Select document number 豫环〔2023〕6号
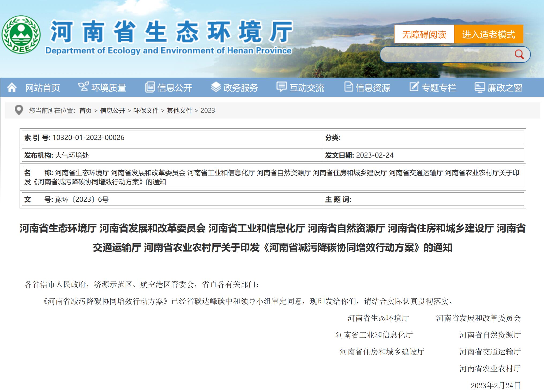The height and width of the screenshot is (392, 544). point(82,199)
